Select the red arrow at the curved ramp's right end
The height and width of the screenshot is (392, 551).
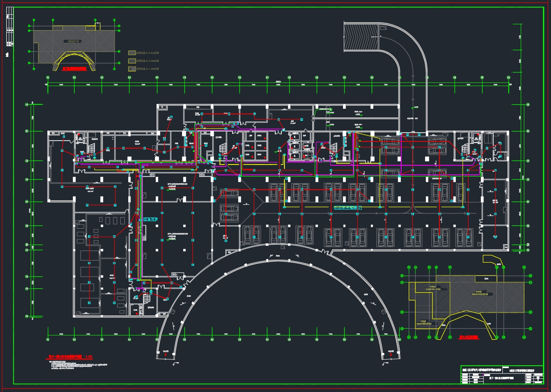390,354
